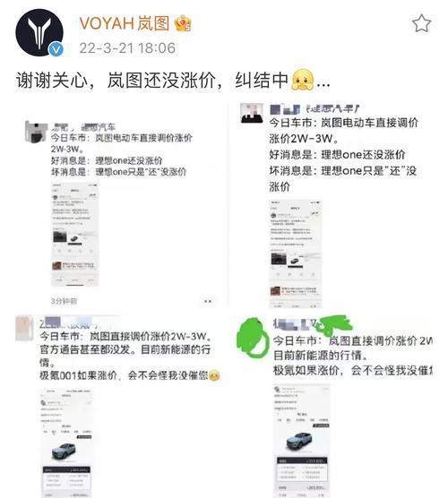Open the bottom-right screenshot with green scribble
Viewport: 448px width, 498px height.
pos(335,406)
